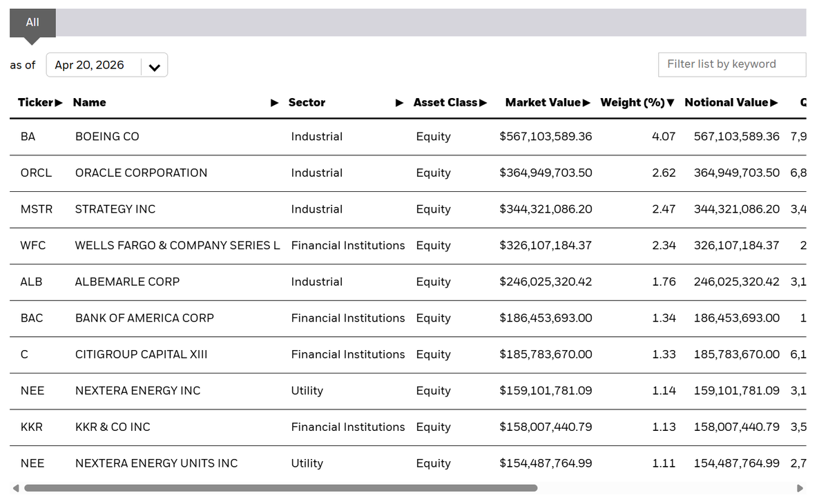This screenshot has height=504, width=828.
Task: Click market value $158,007,440.79
Action: pos(546,428)
